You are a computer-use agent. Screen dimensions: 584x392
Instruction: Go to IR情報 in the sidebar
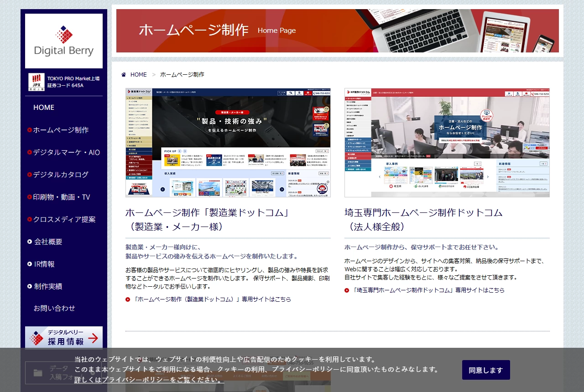[x=44, y=264]
